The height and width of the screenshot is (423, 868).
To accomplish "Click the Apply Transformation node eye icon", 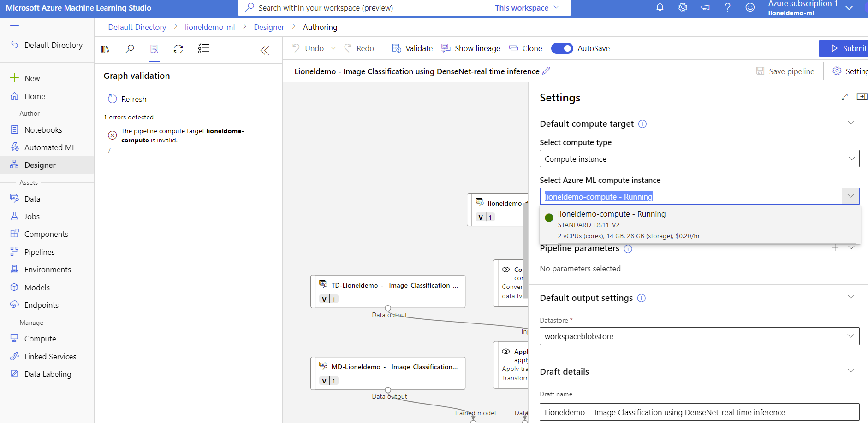I will [506, 351].
